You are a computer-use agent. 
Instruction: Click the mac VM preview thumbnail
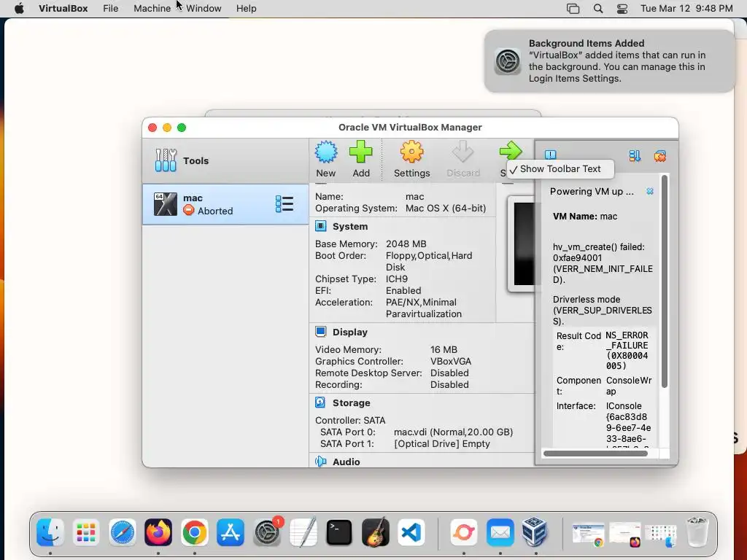point(523,244)
